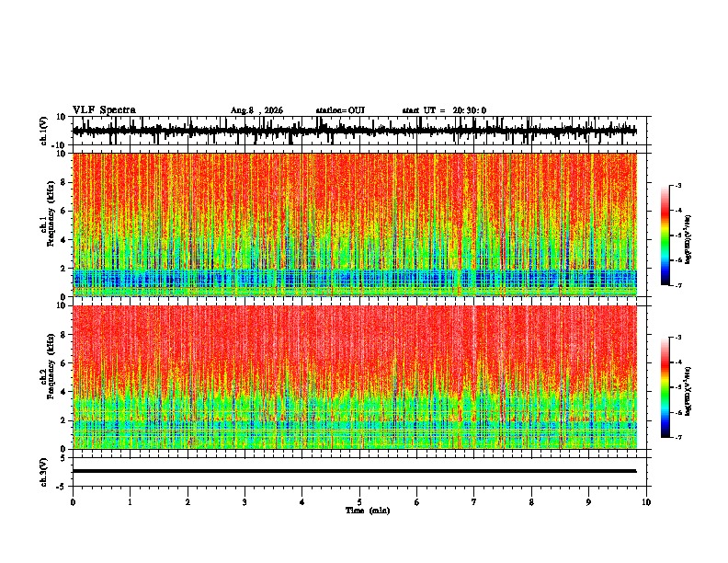Image resolution: width=728 pixels, height=563 pixels.
Task: Click the "-10" tick on ch.1(V) axis
Action: tap(60, 145)
